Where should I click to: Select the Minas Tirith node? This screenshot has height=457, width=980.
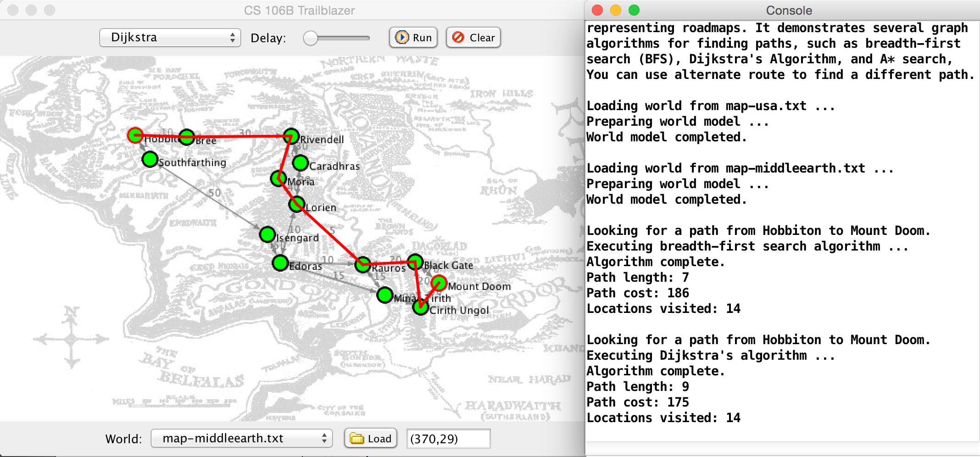pos(385,295)
